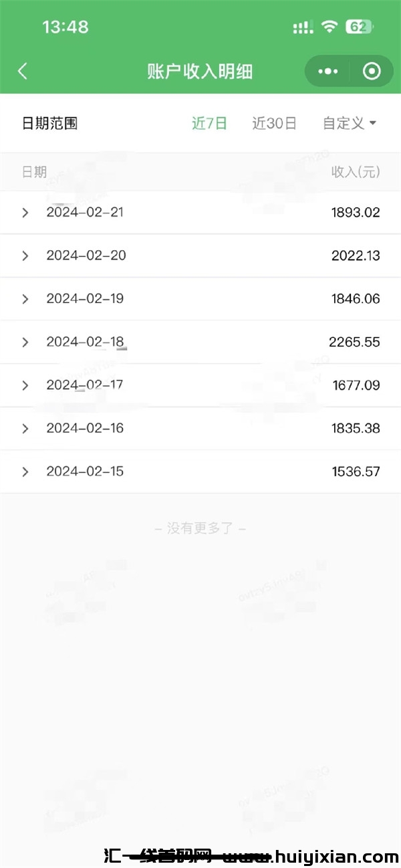Expand the 2024-02-18 entry chevron
401x868 pixels.
click(x=25, y=342)
